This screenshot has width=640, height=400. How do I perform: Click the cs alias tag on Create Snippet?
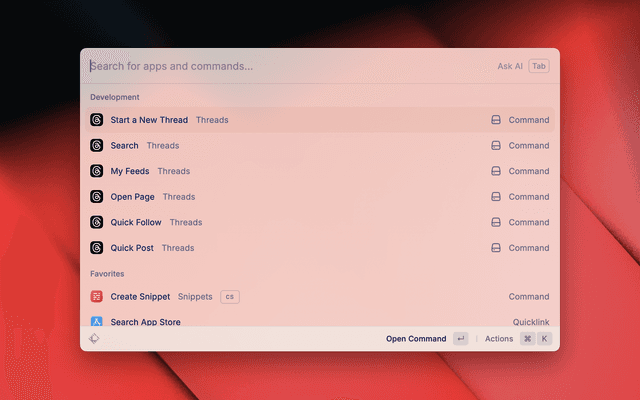point(229,297)
